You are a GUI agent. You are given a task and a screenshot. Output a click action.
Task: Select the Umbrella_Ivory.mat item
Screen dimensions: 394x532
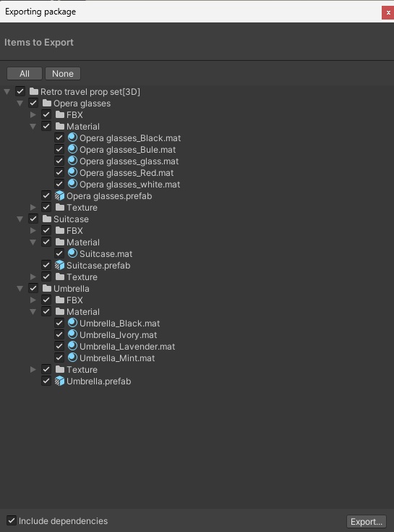tap(119, 335)
